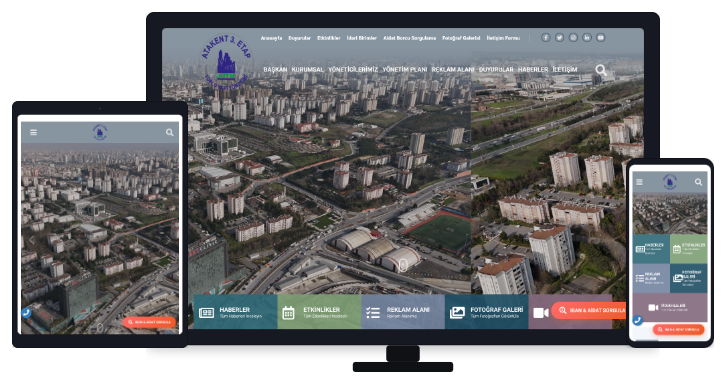
Task: Open Fotoğraf Galerisi top menu link
Action: coord(461,38)
